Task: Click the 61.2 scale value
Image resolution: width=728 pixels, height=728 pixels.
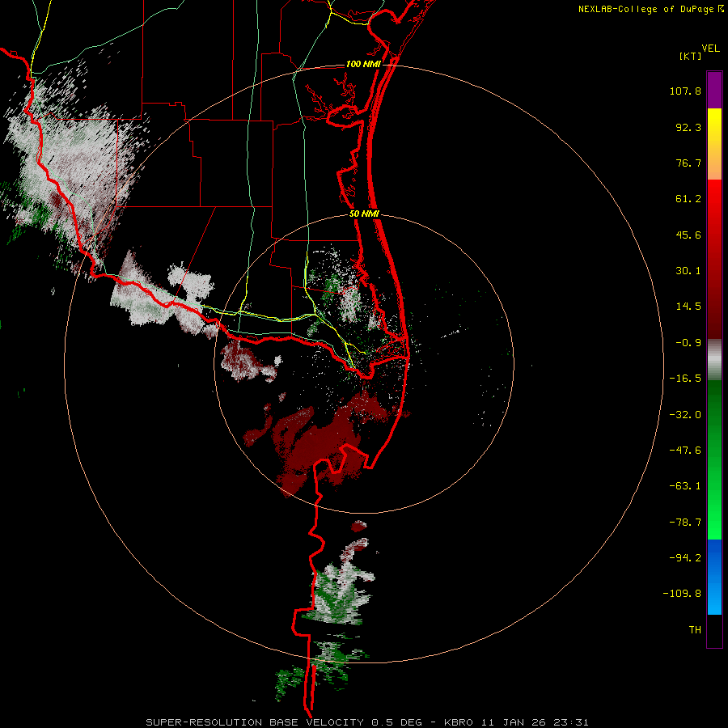Action: (688, 199)
